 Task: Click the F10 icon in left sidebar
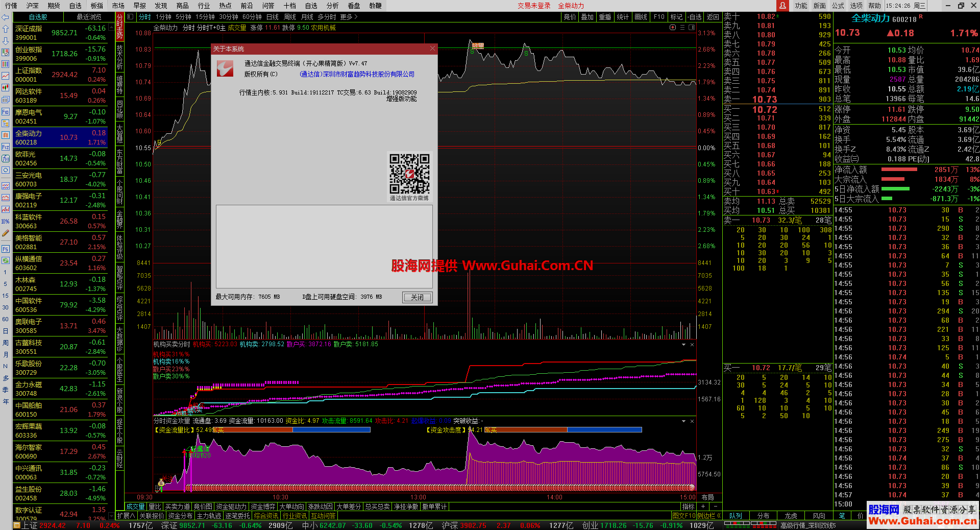tap(6, 112)
